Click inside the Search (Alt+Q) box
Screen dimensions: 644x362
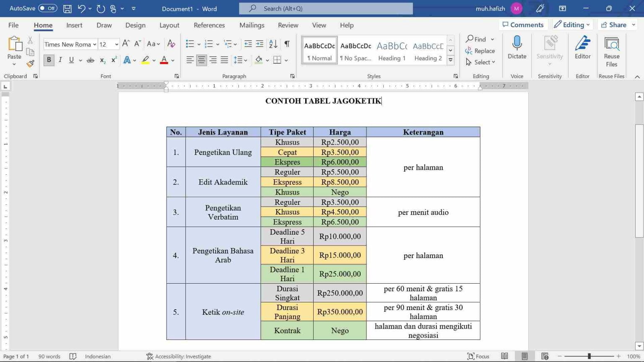pos(326,8)
